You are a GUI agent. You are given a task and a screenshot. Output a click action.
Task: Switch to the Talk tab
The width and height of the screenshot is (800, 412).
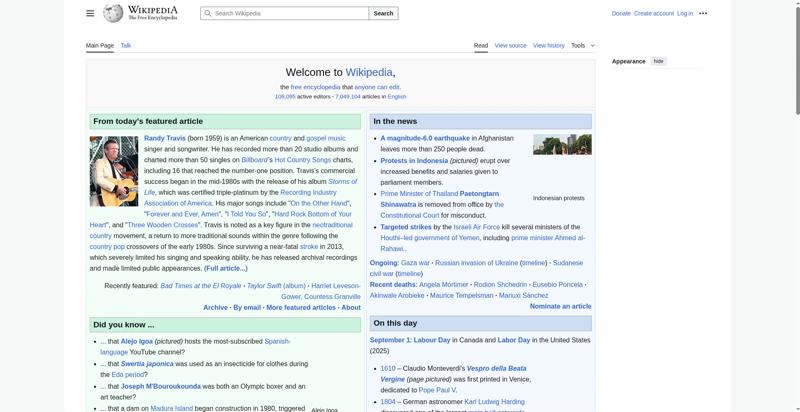pyautogui.click(x=126, y=45)
